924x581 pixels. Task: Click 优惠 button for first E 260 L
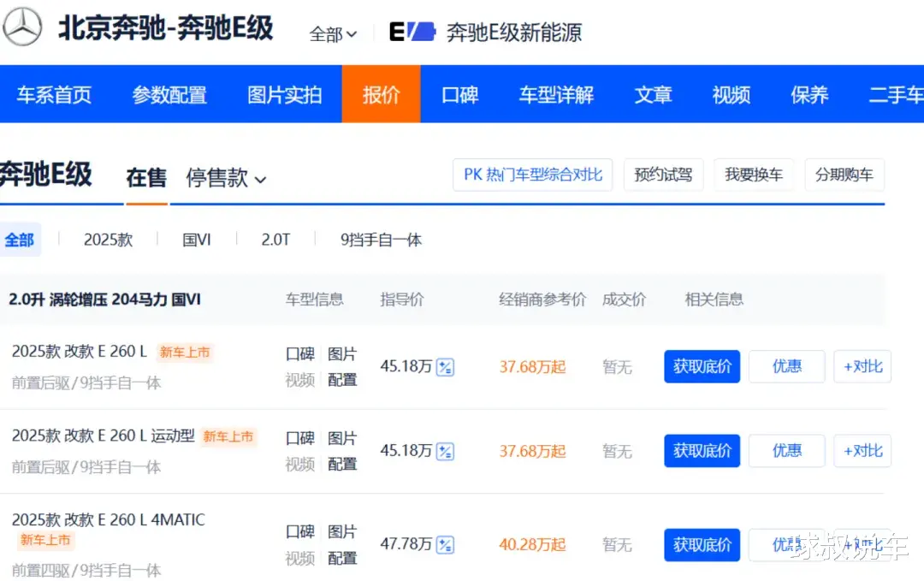coord(787,366)
